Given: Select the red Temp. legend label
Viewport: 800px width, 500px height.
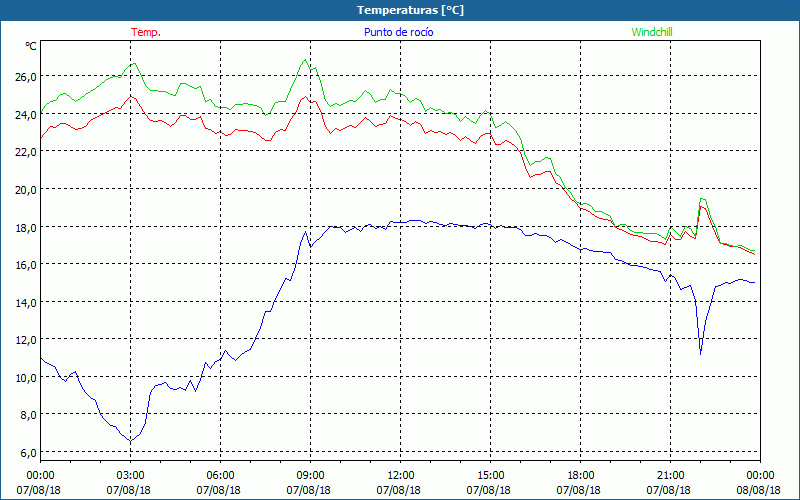Looking at the screenshot, I should coord(146,32).
